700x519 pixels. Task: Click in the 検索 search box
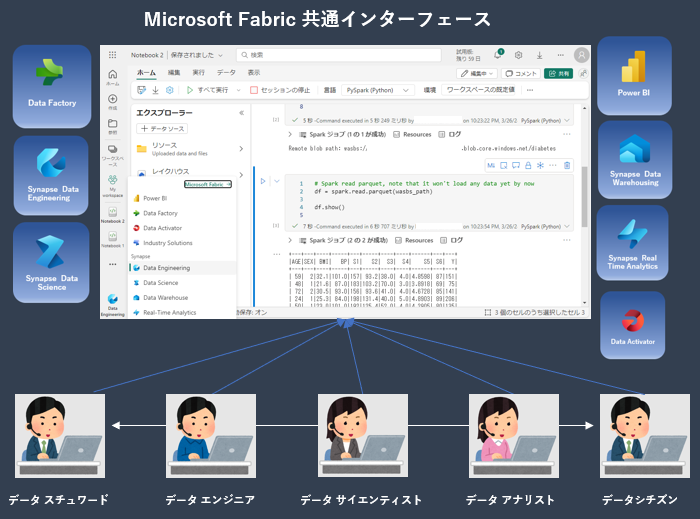click(338, 55)
